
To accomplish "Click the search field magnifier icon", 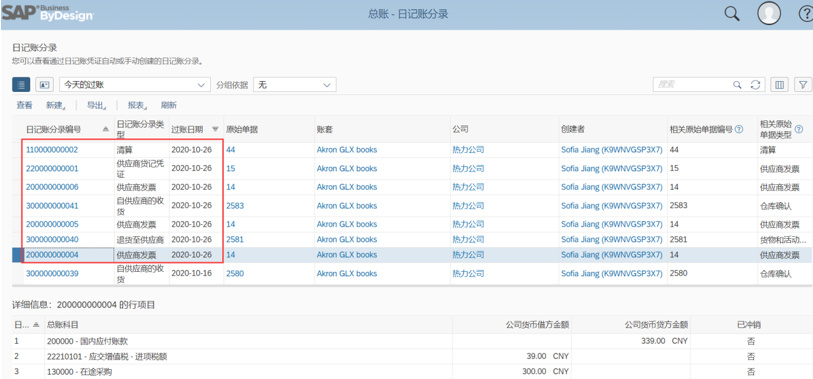I will [x=737, y=85].
